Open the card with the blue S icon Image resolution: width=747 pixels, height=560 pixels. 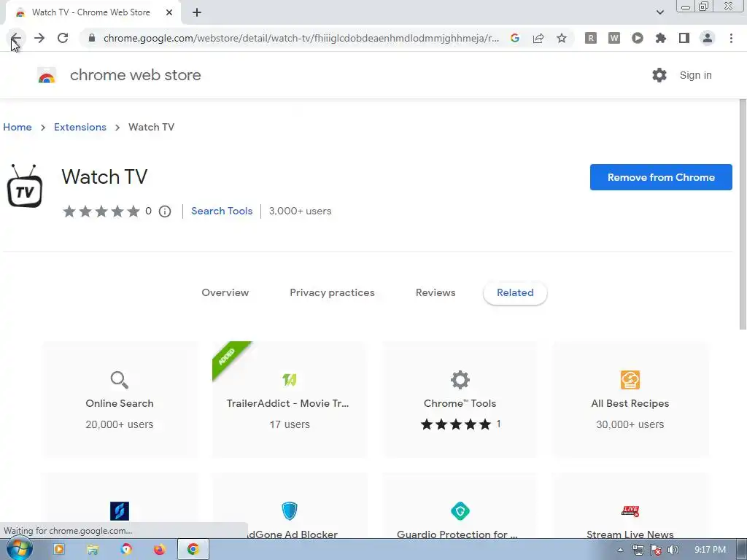pos(120,506)
